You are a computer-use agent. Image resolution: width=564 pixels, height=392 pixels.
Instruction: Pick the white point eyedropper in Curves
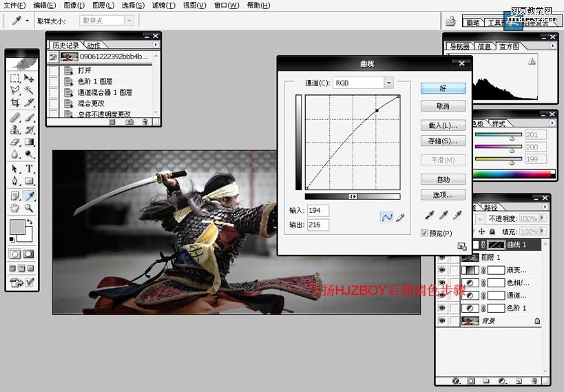coord(457,216)
